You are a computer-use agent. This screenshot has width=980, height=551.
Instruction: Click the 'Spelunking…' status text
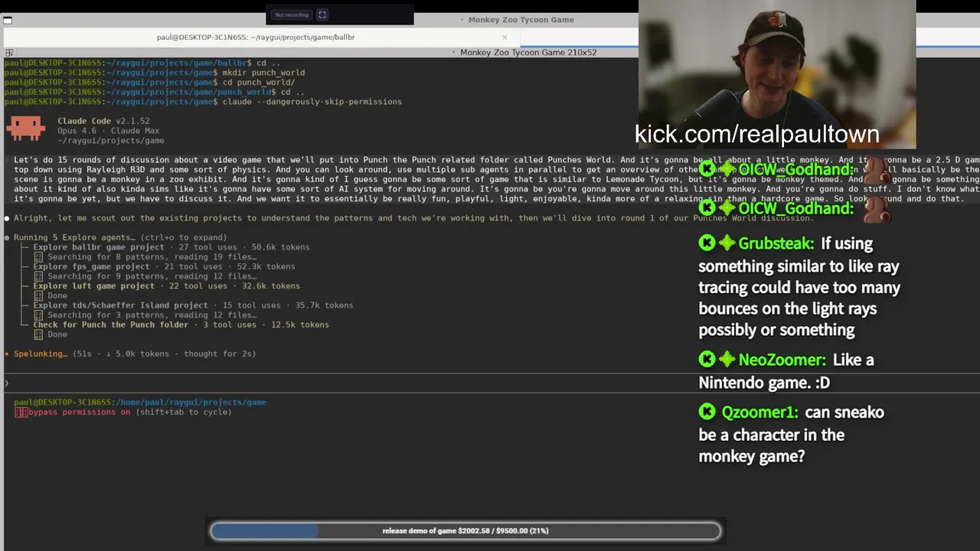[x=41, y=354]
